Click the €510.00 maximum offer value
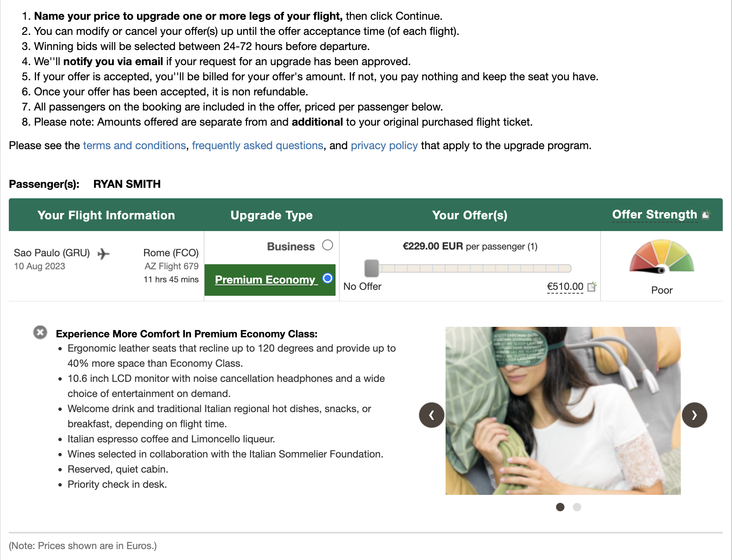Image resolution: width=732 pixels, height=560 pixels. point(565,287)
